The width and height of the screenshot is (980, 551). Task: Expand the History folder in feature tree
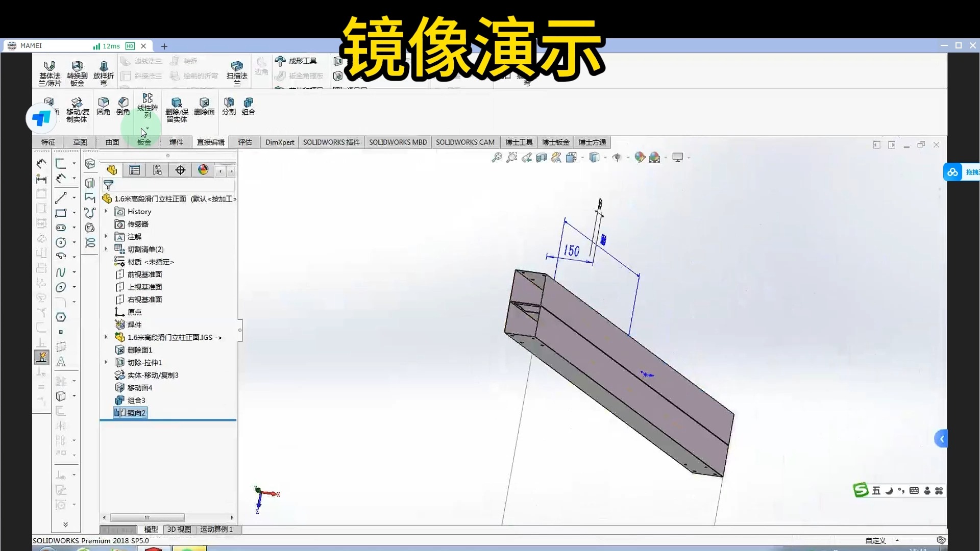click(106, 211)
